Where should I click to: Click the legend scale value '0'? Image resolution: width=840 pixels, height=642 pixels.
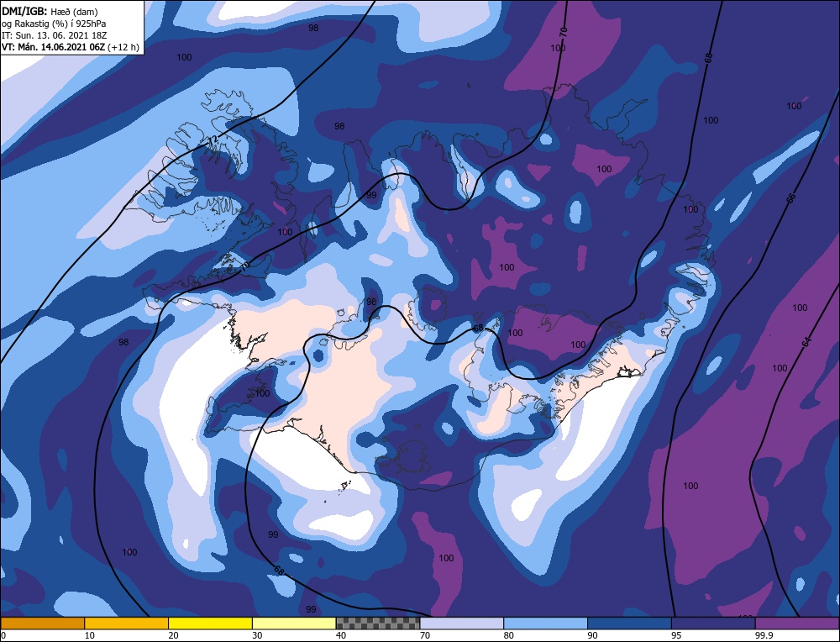click(3, 635)
